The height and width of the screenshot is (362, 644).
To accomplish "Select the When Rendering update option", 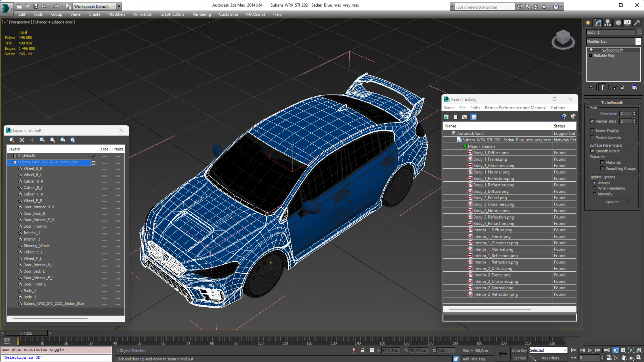I will (x=595, y=188).
